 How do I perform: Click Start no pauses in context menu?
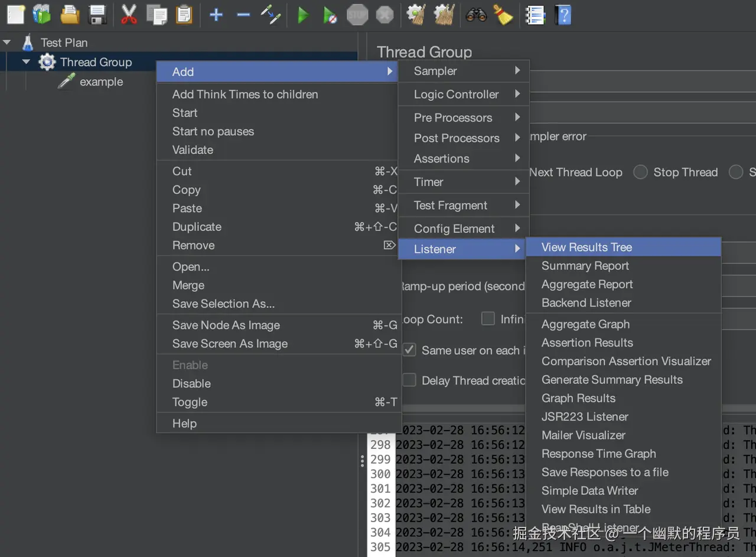coord(278,131)
